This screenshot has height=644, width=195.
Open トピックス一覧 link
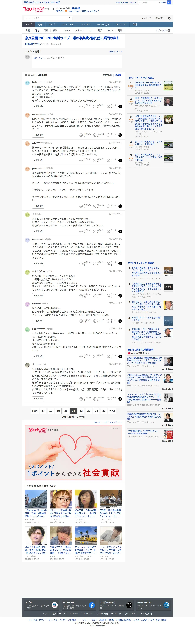click(x=163, y=30)
